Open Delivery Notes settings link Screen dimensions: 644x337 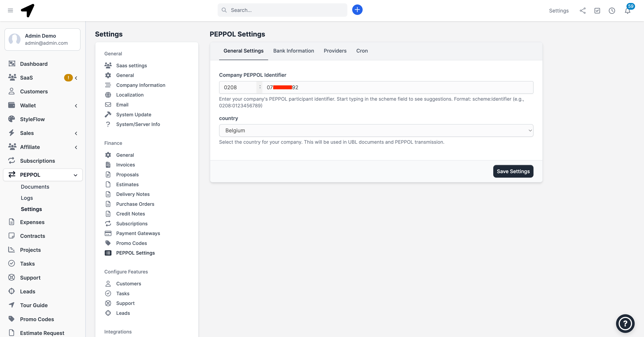pos(133,194)
